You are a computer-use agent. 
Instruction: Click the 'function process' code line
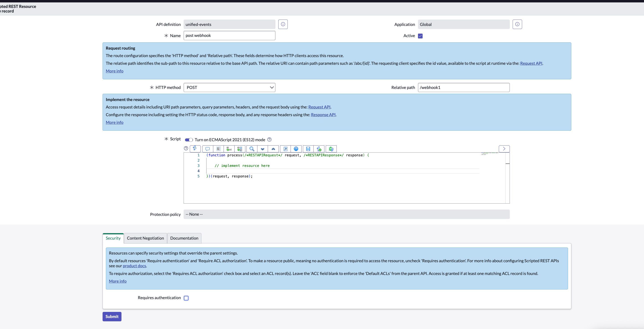pos(288,155)
